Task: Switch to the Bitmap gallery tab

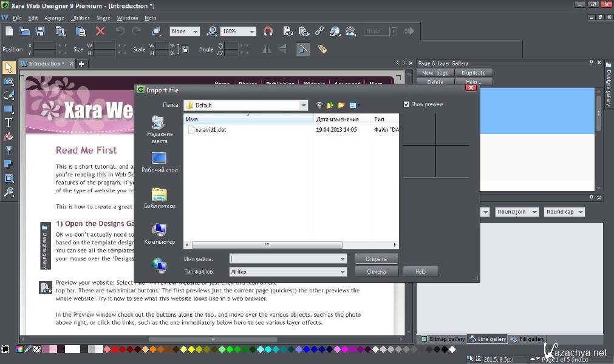Action: [x=443, y=339]
